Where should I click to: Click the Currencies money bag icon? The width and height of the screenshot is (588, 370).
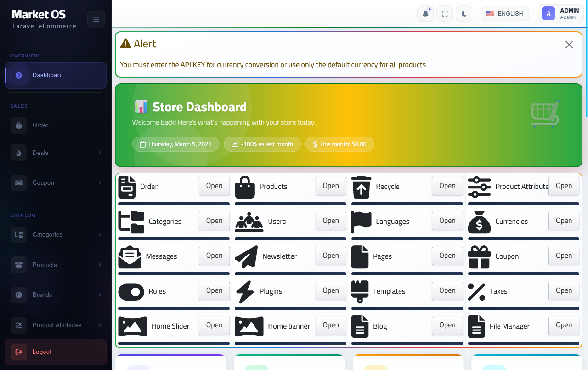click(479, 222)
